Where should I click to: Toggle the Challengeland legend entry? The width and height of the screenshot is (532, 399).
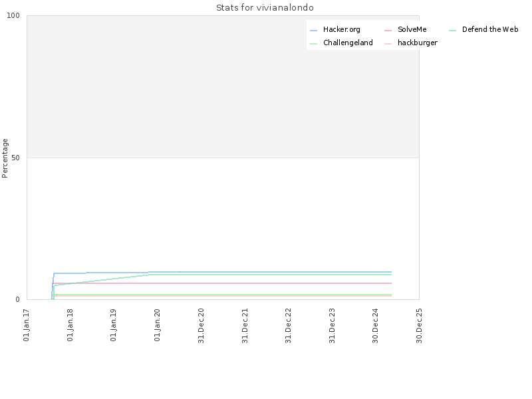(341, 43)
